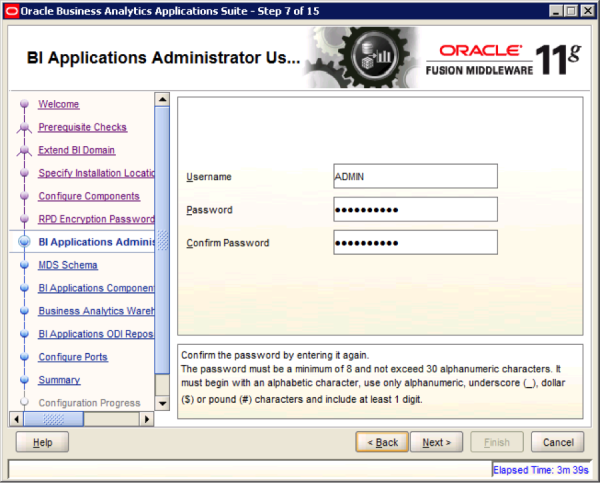Click Configuration Progress step label
The image size is (600, 483).
tap(90, 403)
